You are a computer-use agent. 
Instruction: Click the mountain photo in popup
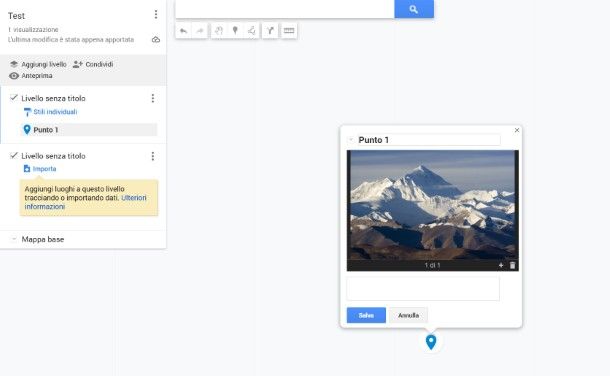point(433,205)
